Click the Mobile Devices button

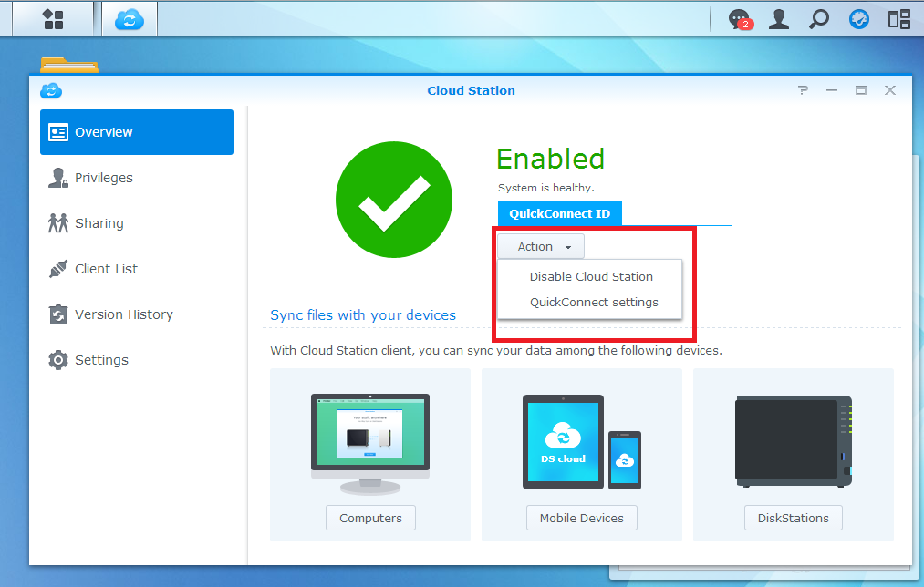click(582, 518)
